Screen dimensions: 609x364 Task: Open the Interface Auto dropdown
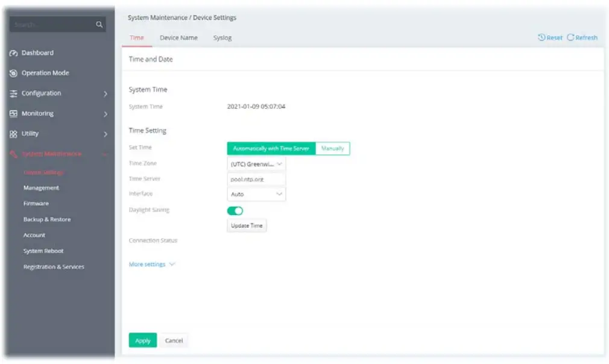(256, 194)
